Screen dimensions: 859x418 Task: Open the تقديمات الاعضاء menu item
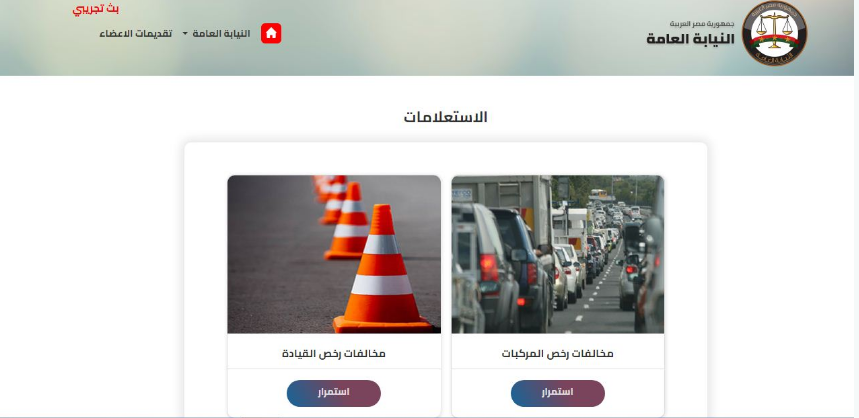tap(135, 34)
